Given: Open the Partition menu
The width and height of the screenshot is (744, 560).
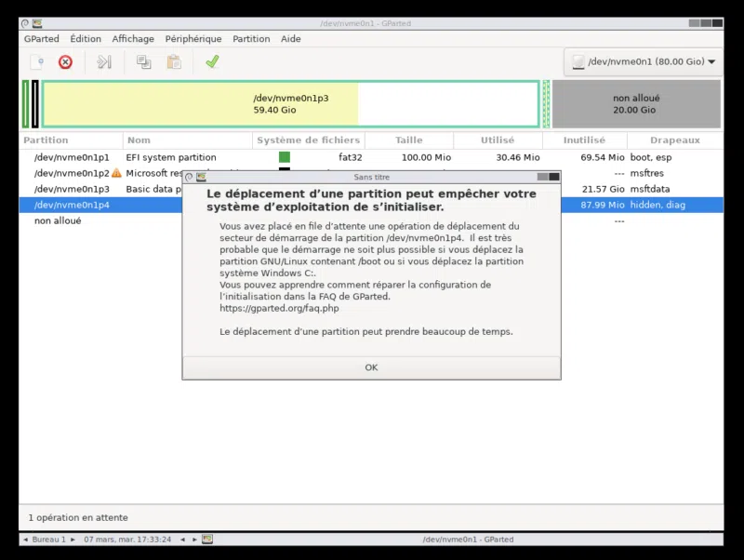Looking at the screenshot, I should click(x=251, y=39).
